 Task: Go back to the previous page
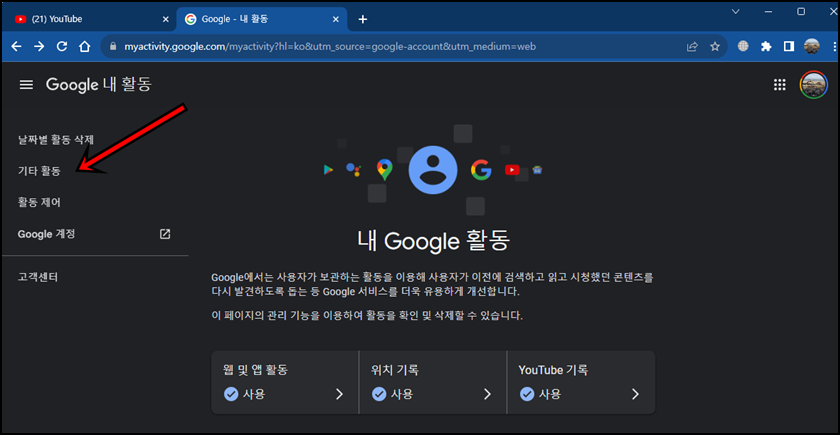click(x=17, y=47)
